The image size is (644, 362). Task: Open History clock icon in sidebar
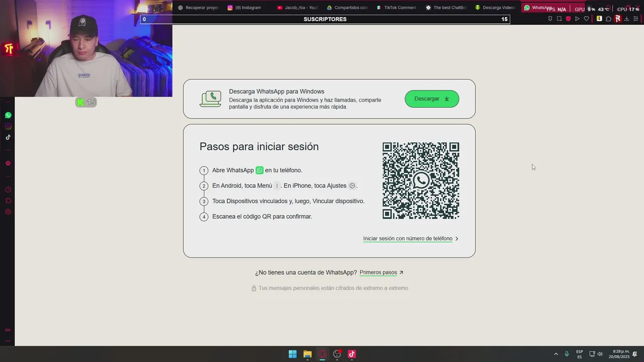point(8,190)
